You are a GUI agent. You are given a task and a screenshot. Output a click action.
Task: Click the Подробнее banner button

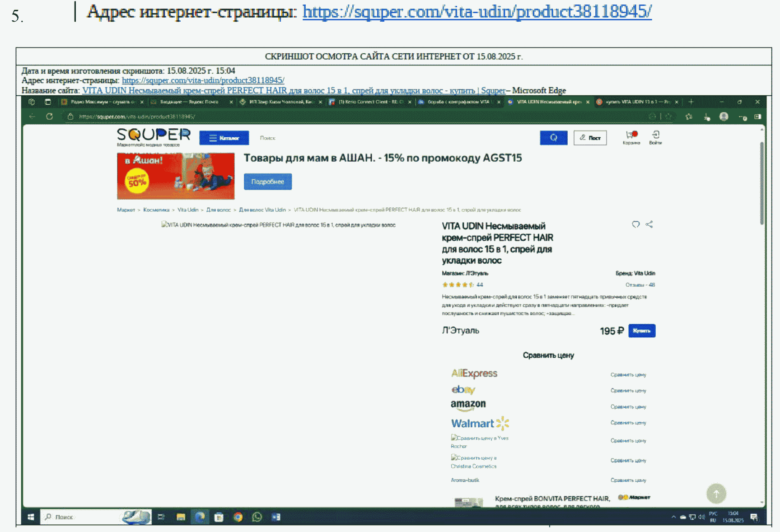pyautogui.click(x=268, y=182)
